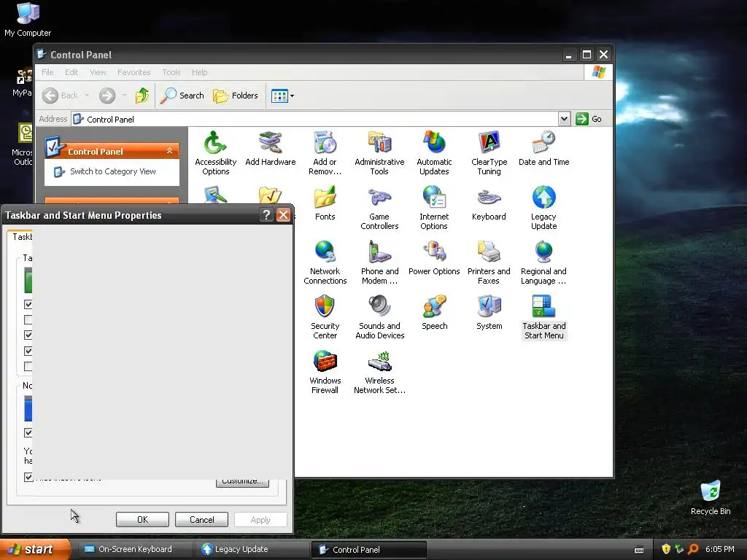
Task: Click the Start button
Action: [35, 549]
